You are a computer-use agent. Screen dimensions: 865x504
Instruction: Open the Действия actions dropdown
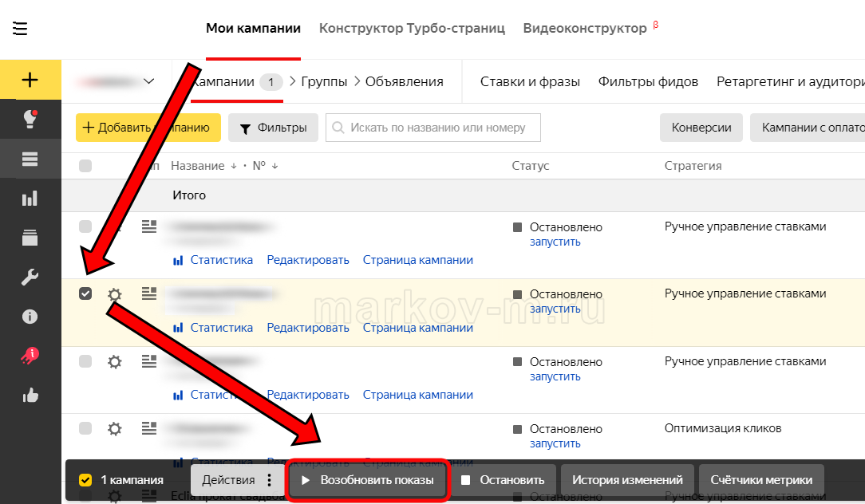(237, 480)
